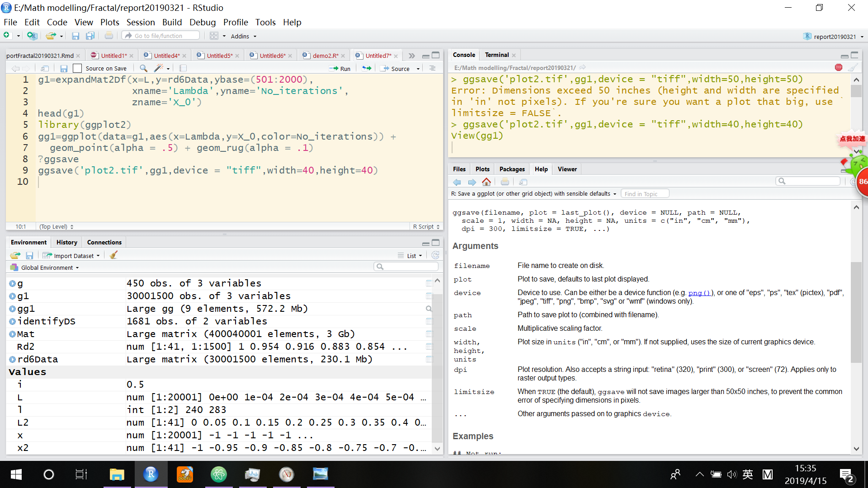
Task: Click the Help back arrow icon
Action: click(x=457, y=182)
